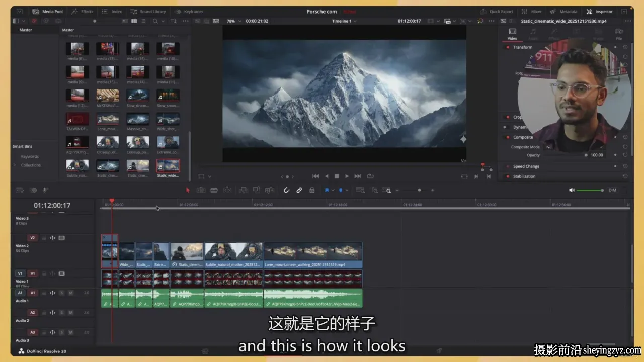Click the blue Flag icon
644x362 pixels.
point(327,190)
